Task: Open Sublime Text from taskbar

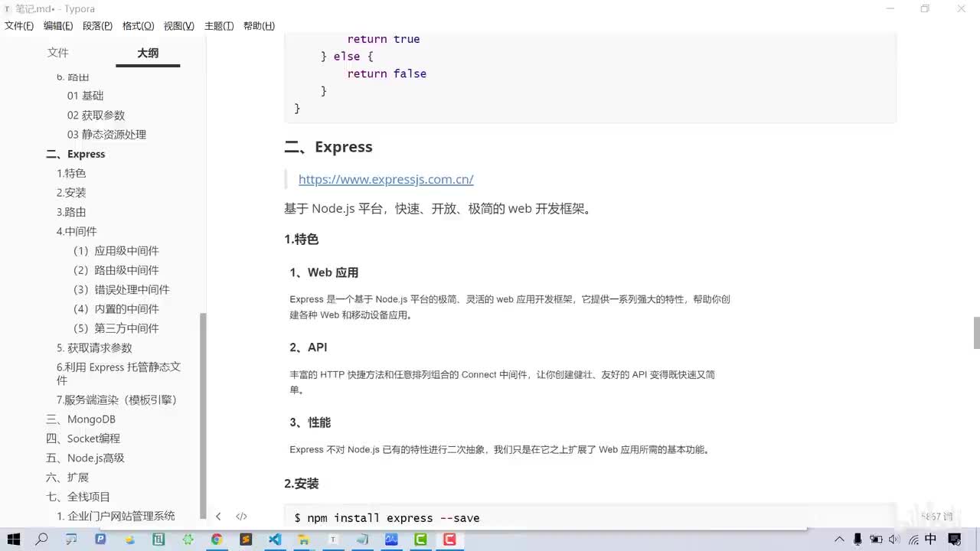Action: click(x=246, y=540)
